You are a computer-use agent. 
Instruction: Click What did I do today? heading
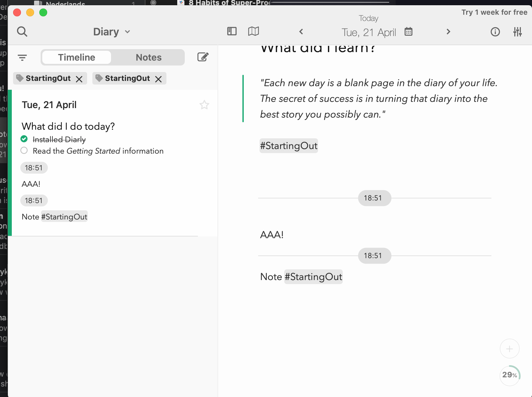point(68,126)
